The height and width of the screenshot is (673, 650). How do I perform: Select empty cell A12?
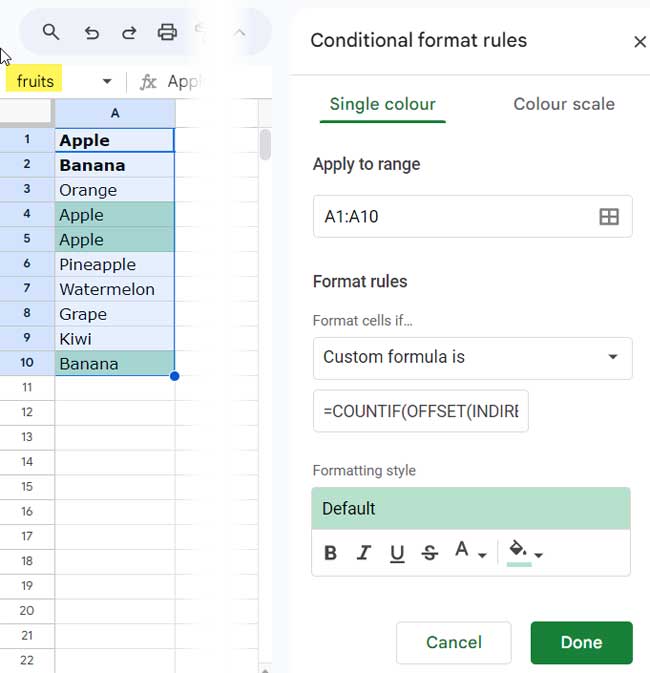(x=115, y=412)
